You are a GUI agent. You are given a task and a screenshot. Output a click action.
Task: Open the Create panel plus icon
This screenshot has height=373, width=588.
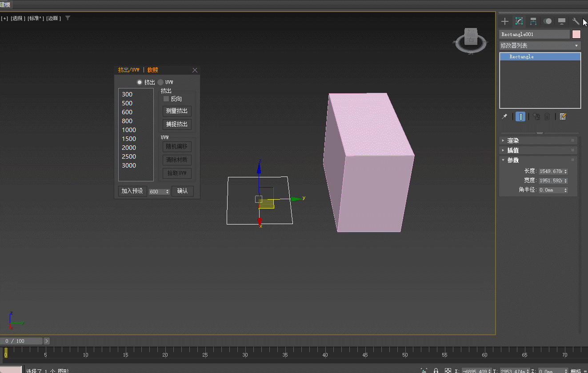tap(504, 21)
